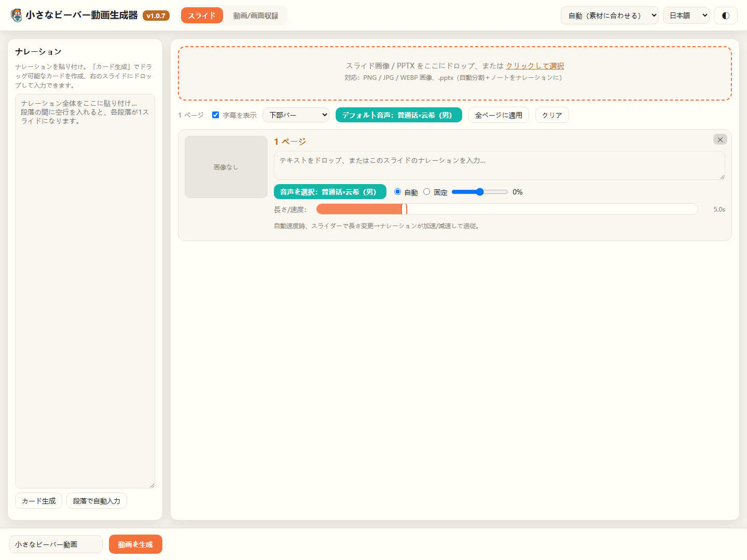Image resolution: width=747 pixels, height=560 pixels.
Task: Open the 下部バー subtitle position dropdown
Action: (296, 115)
